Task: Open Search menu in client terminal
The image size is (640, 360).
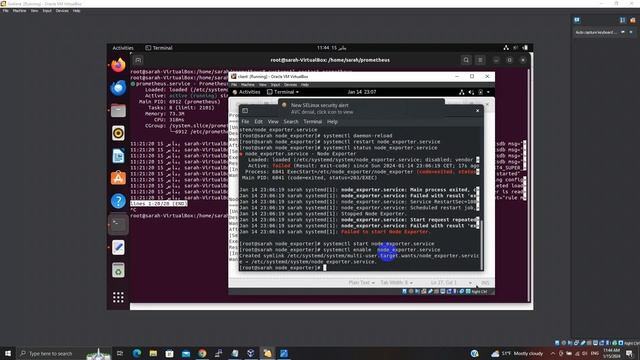Action: tap(291, 122)
